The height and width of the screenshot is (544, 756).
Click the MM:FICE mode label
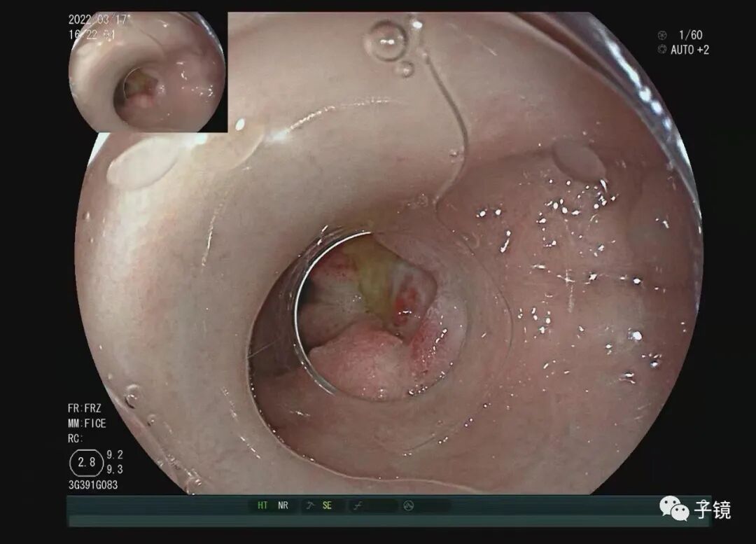pos(87,424)
